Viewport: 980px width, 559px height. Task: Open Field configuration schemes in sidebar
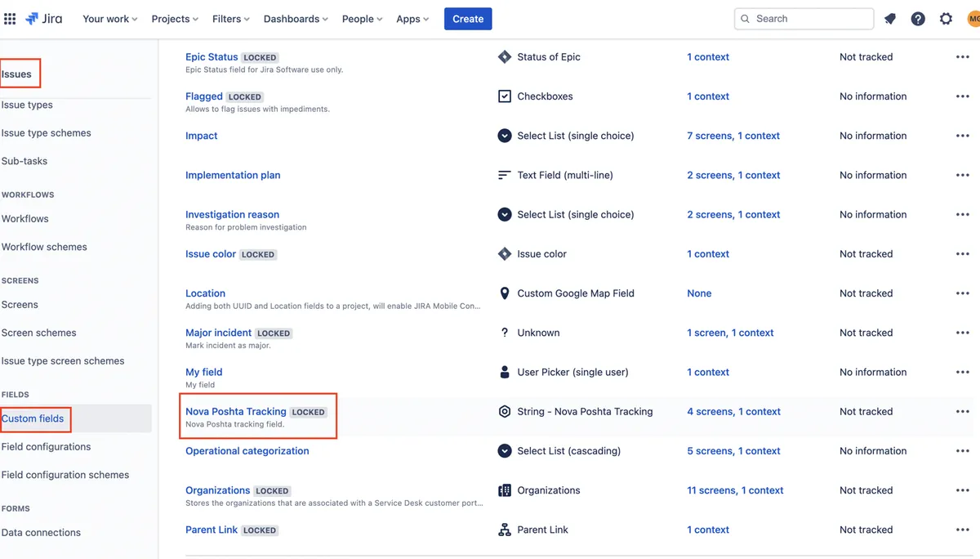point(65,475)
